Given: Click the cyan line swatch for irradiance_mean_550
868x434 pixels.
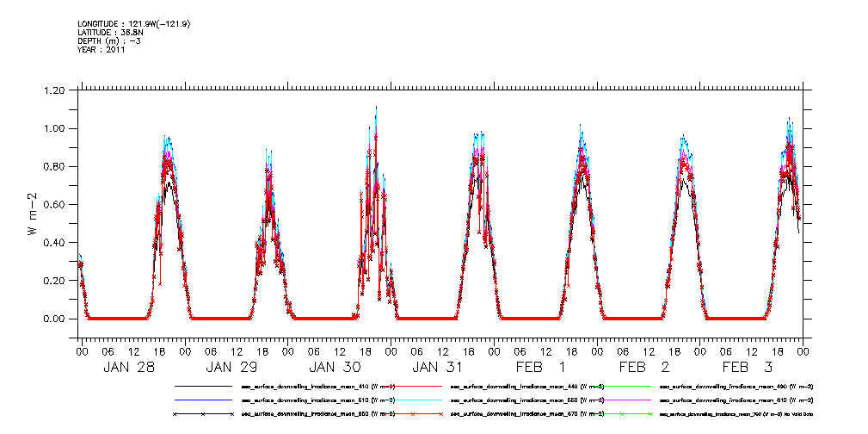Looking at the screenshot, I should [x=413, y=401].
